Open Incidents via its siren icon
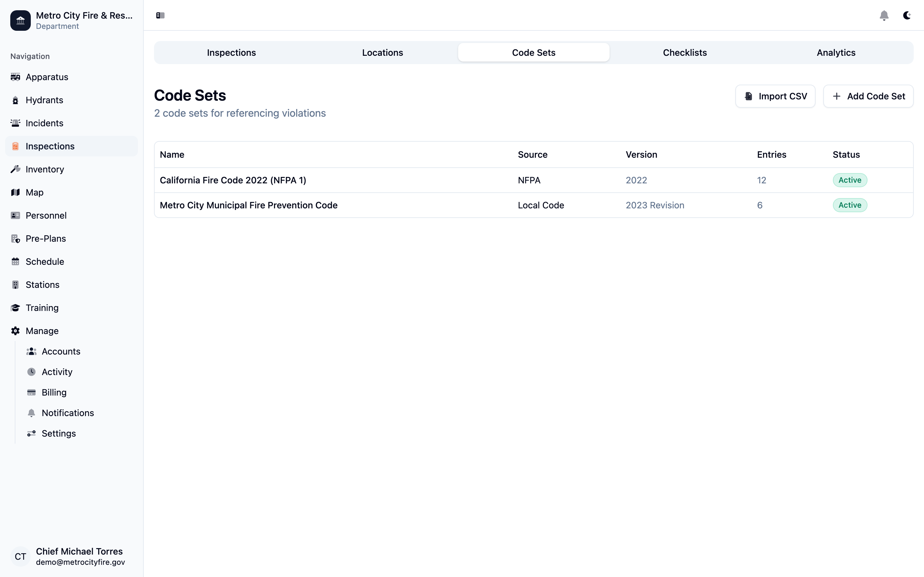 [x=15, y=123]
